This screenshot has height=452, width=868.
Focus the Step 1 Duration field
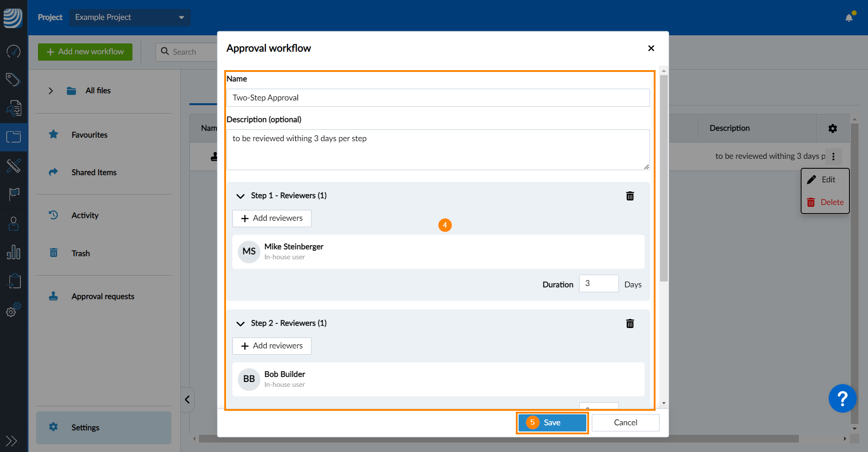click(599, 283)
